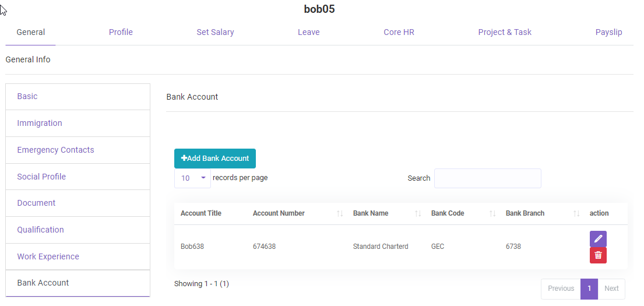Select Work Experience in the sidebar
644x306 pixels.
(x=48, y=256)
